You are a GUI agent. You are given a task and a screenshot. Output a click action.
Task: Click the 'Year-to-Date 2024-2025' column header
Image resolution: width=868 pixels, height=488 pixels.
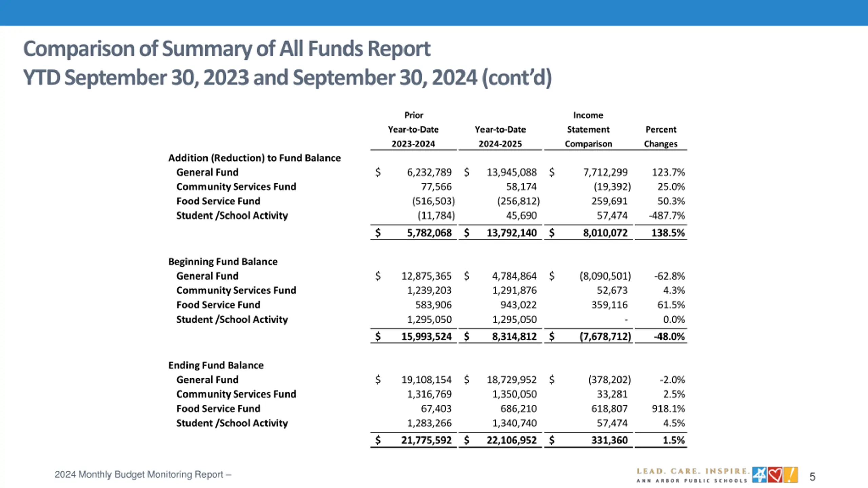500,137
